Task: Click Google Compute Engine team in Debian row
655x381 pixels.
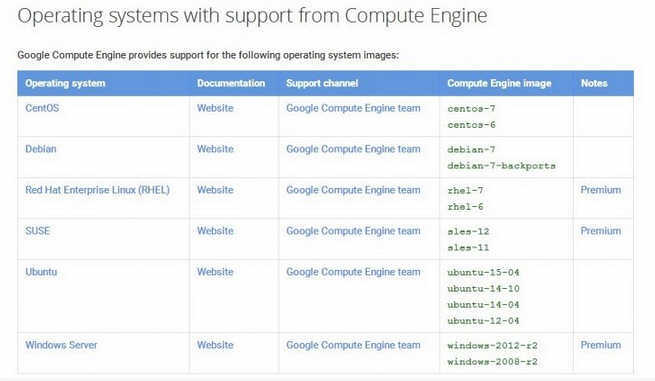Action: tap(353, 150)
